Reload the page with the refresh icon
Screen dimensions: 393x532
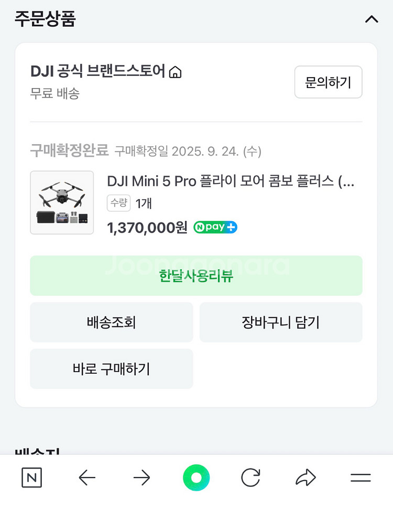click(250, 477)
